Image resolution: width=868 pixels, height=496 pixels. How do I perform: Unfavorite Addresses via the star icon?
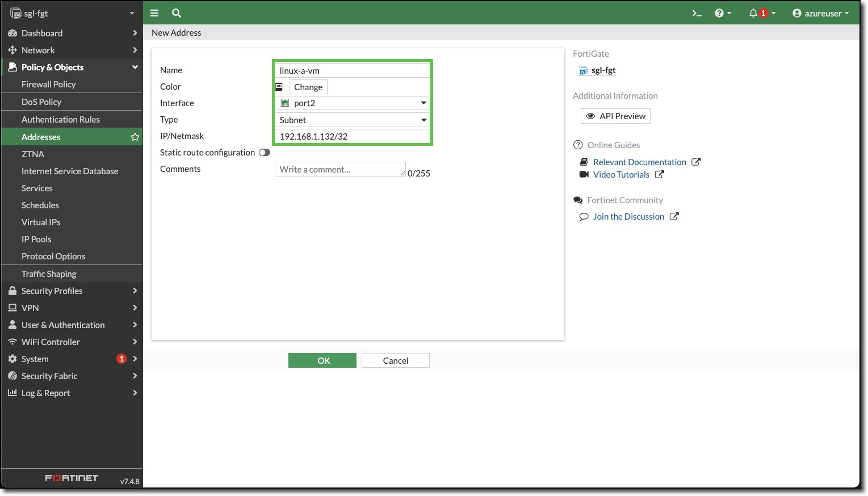[135, 137]
